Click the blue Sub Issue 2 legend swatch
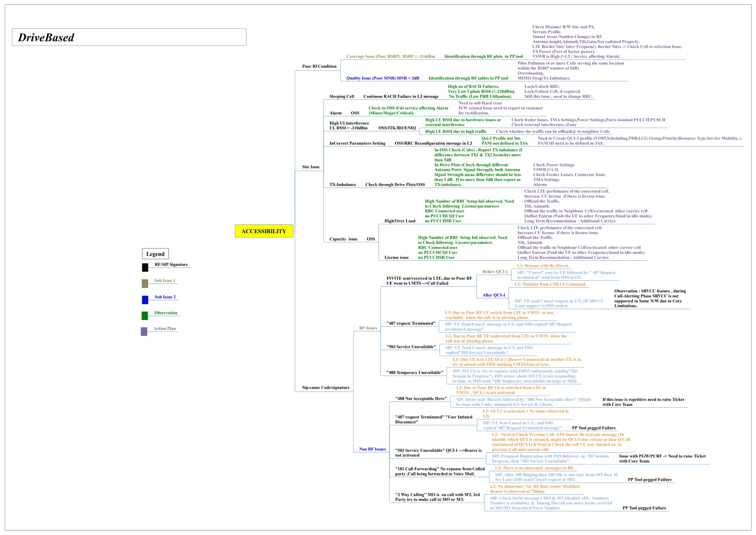Viewport: 756px width, 535px height. [145, 300]
